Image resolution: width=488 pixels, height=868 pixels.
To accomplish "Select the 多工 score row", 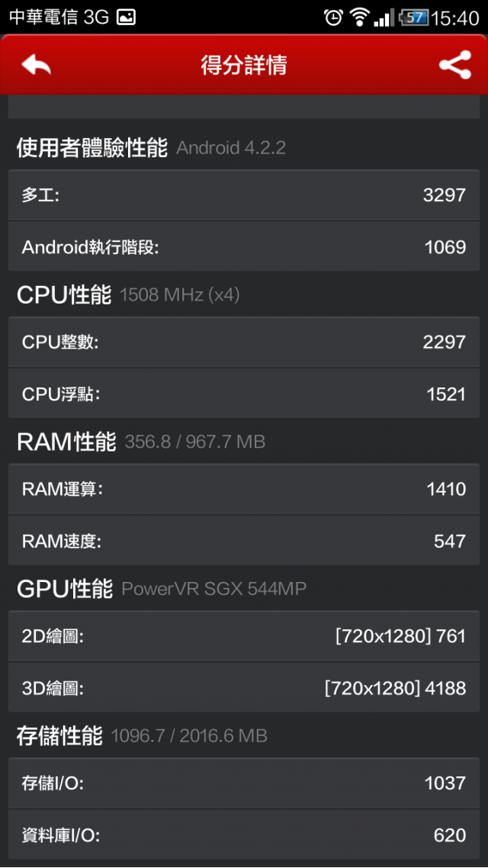I will coord(243,194).
